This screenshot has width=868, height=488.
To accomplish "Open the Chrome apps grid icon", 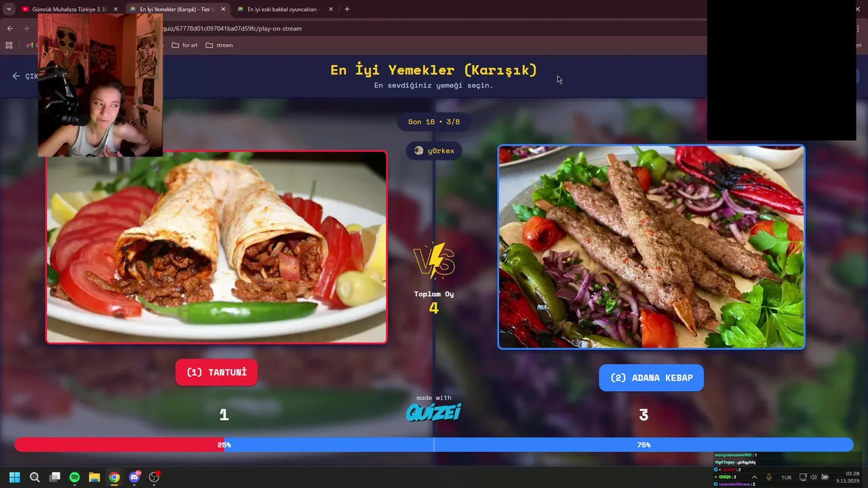I will tap(9, 45).
